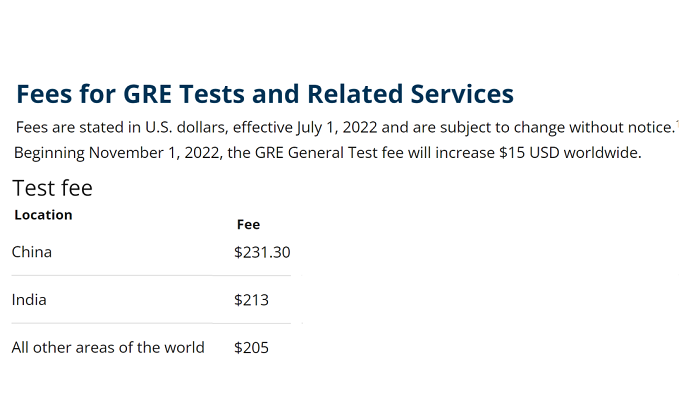The image size is (679, 415).
Task: Click the 'GRE General Test fee' phrase
Action: pos(330,153)
